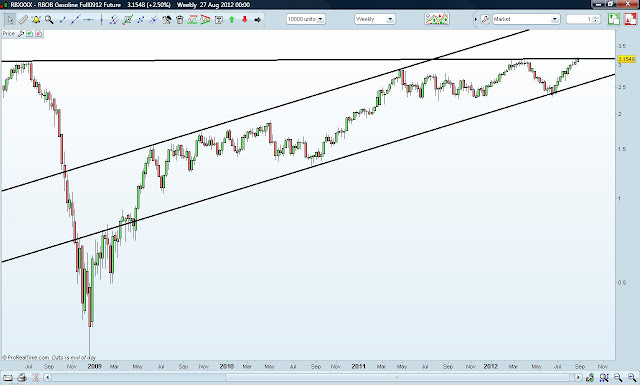This screenshot has height=385, width=640.
Task: Select the red-green triangle pattern tool
Action: click(x=205, y=20)
